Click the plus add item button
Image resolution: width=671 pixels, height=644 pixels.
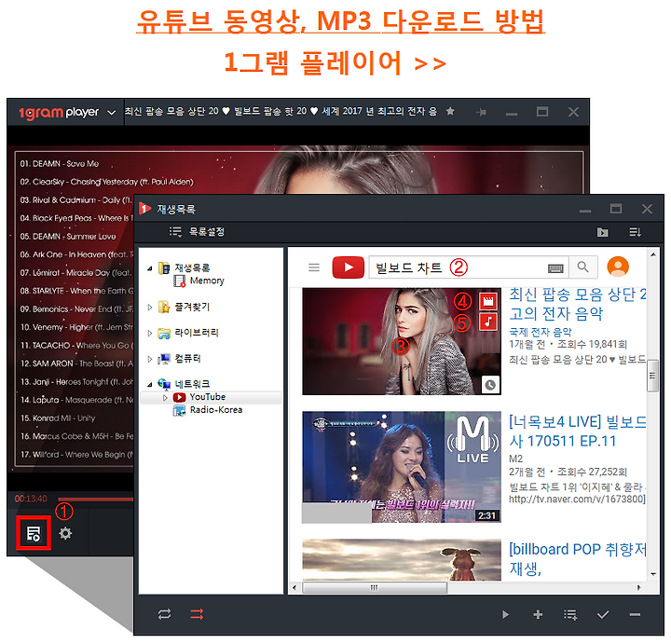[538, 615]
